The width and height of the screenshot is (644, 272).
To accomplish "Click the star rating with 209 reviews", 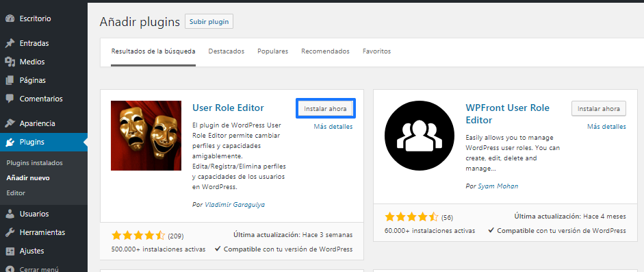I will coord(138,236).
